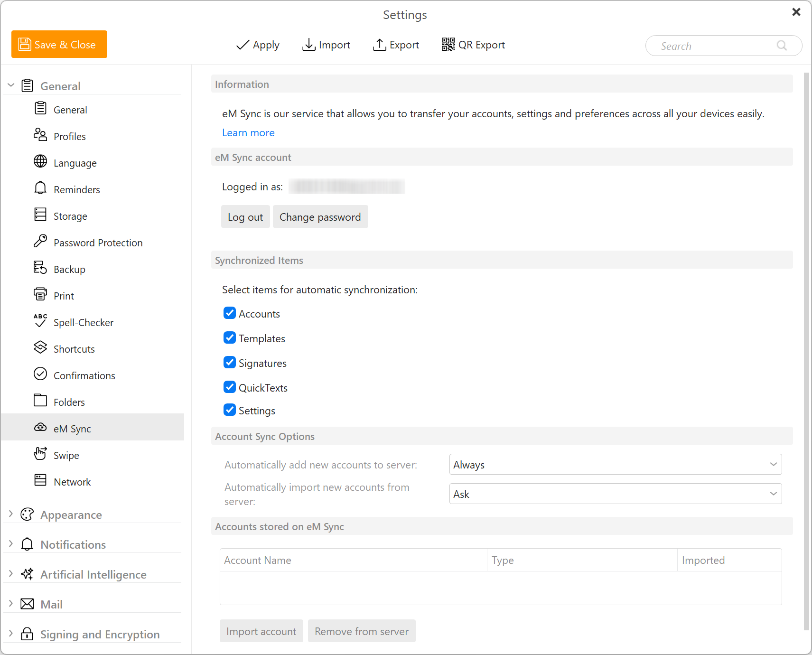Click the QR code icon in toolbar
Viewport: 812px width, 655px height.
[448, 45]
